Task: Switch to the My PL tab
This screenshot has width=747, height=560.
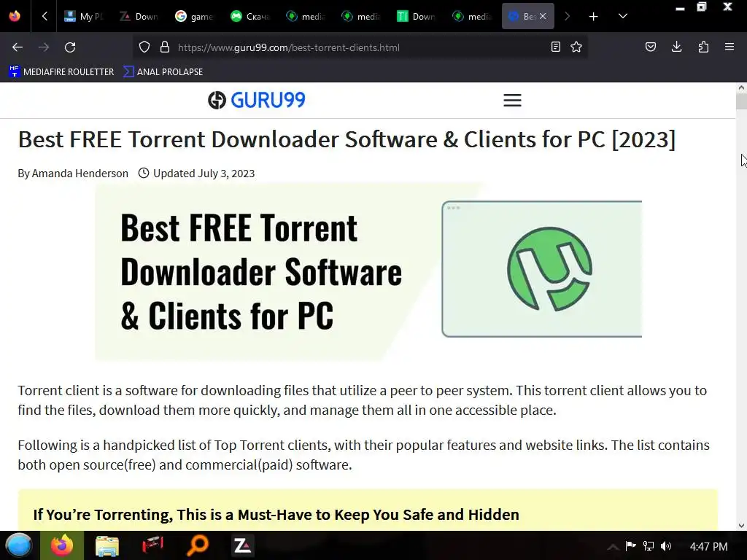Action: pos(84,16)
